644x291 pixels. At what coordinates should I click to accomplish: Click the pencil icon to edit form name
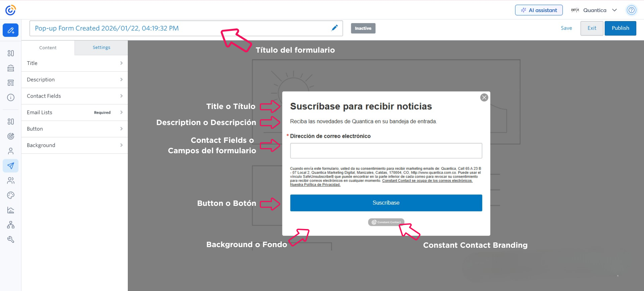[334, 28]
